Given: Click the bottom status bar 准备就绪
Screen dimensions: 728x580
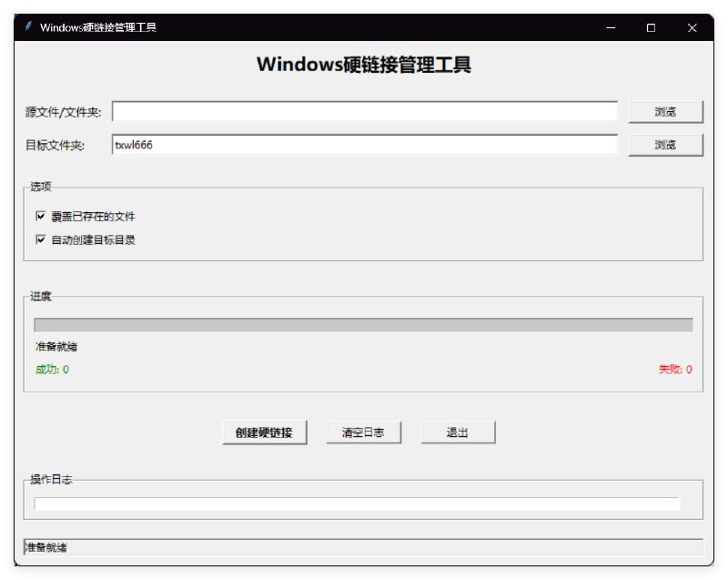Looking at the screenshot, I should (x=363, y=547).
